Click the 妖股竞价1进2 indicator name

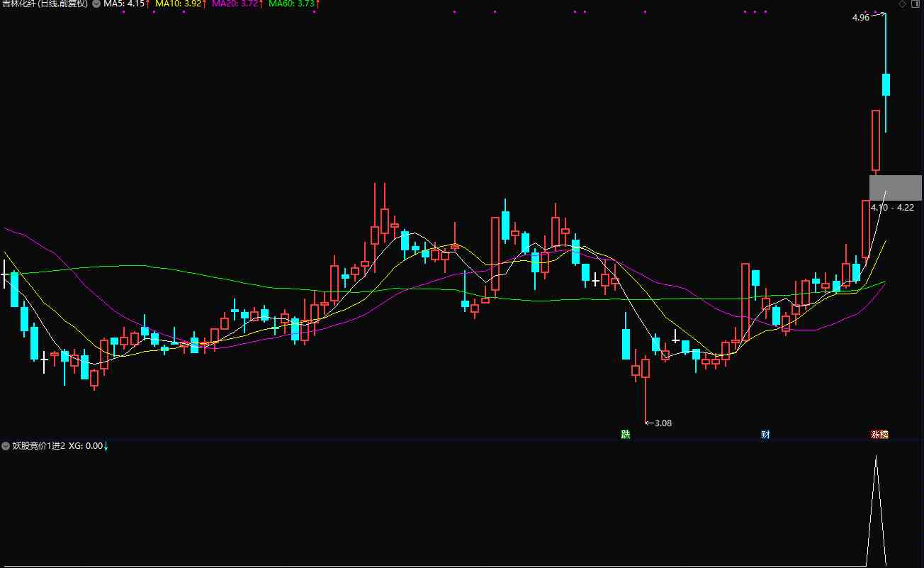click(39, 446)
